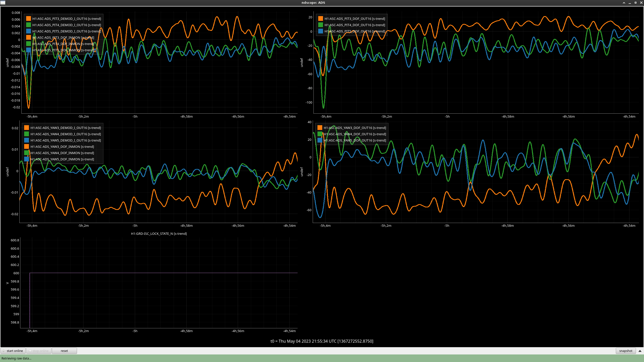Viewport: 644px width, 362px height.
Task: Open the window menu icon in title bar
Action: pyautogui.click(x=3, y=3)
